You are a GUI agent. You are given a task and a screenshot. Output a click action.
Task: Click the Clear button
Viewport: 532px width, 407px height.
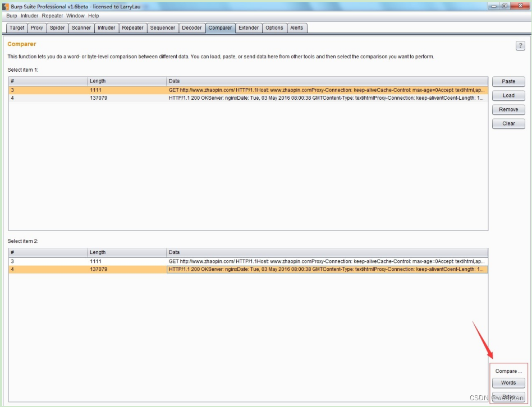[508, 123]
